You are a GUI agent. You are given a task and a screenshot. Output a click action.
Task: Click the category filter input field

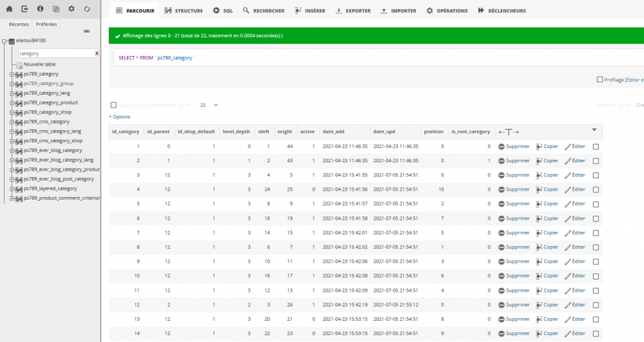[55, 53]
